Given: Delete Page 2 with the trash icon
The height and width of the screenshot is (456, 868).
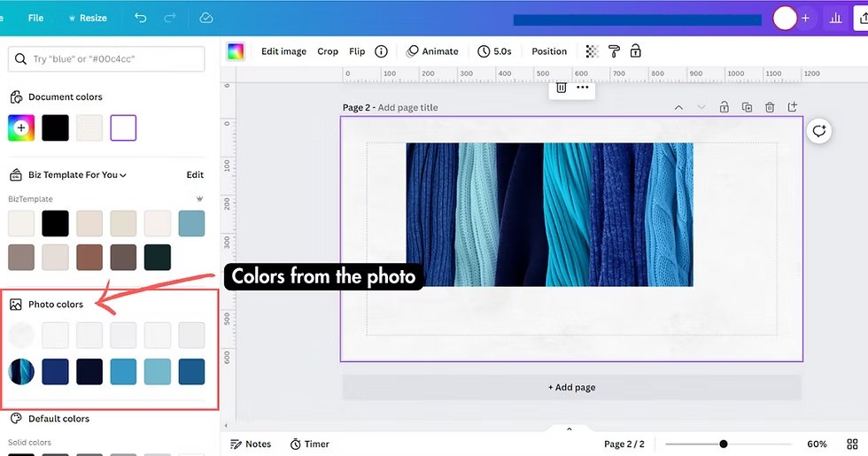Looking at the screenshot, I should click(x=770, y=107).
